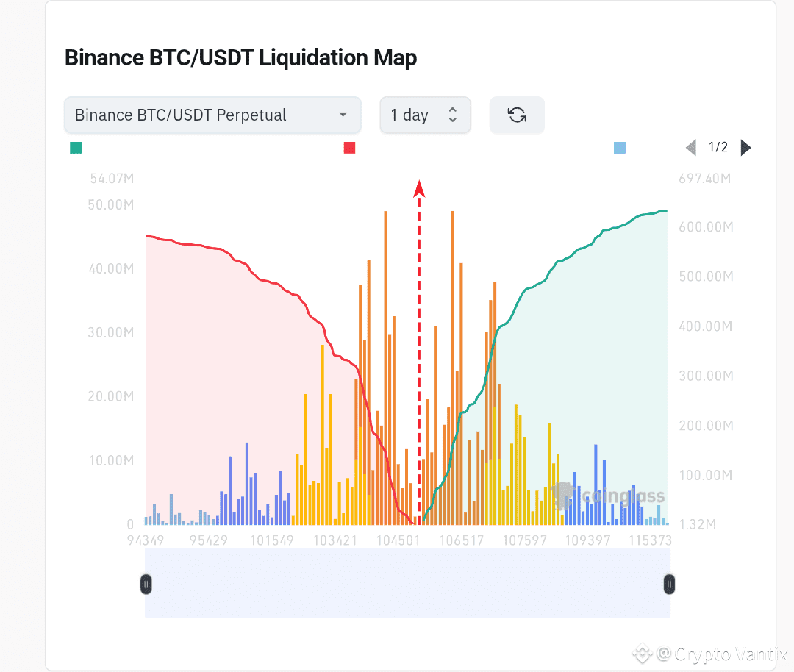Select the Binance BTC/USDT Liquidation Map title
794x672 pixels.
240,57
